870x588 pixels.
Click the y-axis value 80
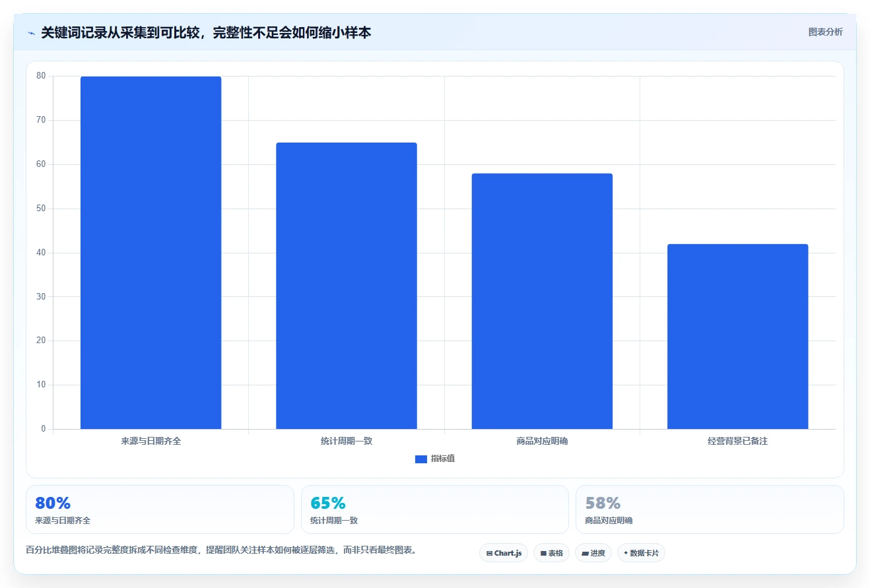41,76
